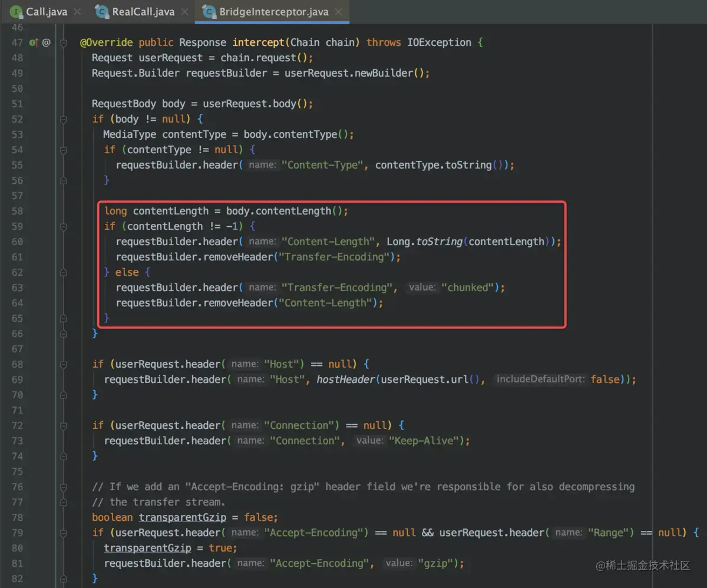Click the "gzip" string on line 81
This screenshot has width=707, height=588.
[436, 563]
